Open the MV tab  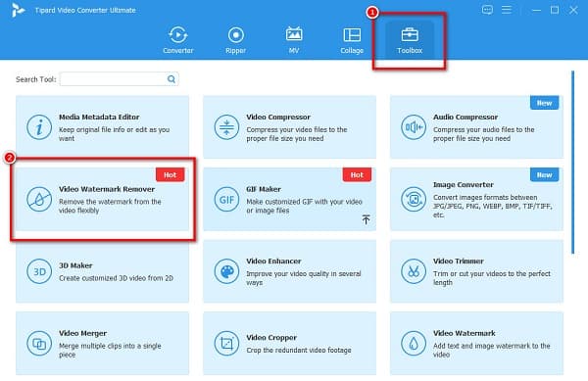point(294,40)
